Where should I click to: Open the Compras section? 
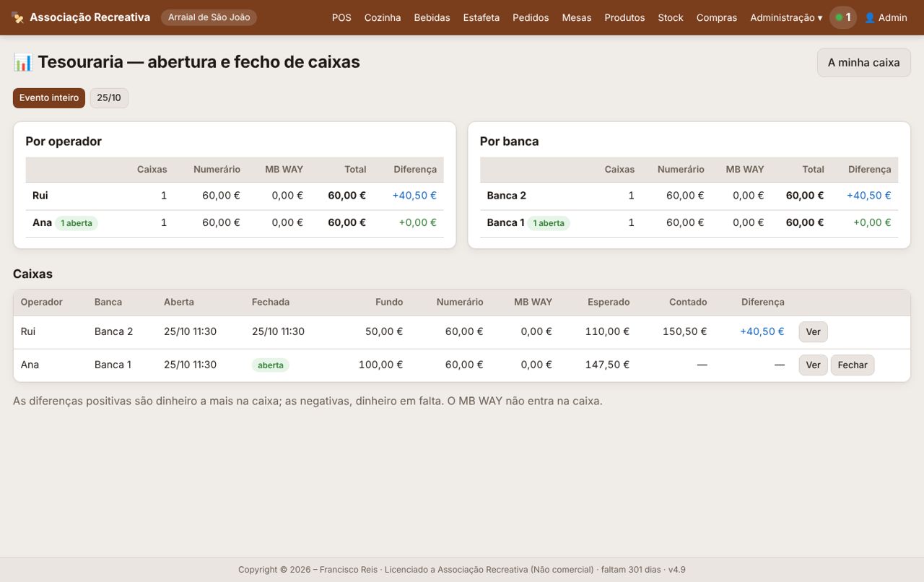click(x=717, y=17)
